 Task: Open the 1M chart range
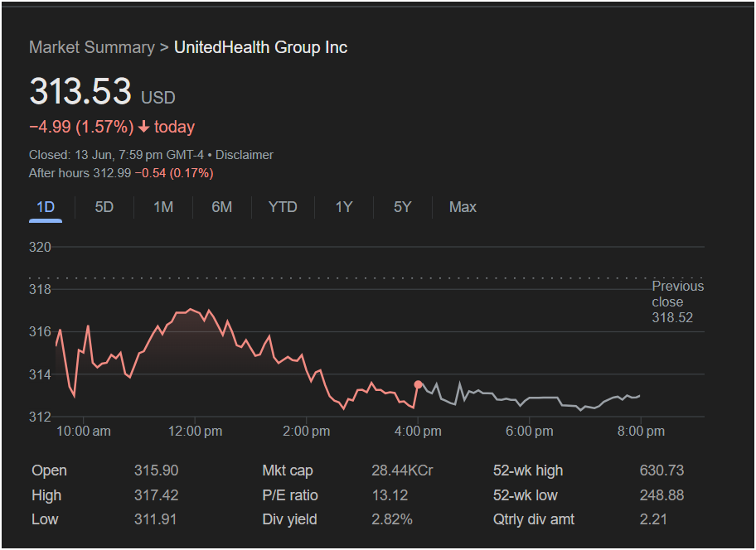(x=163, y=207)
